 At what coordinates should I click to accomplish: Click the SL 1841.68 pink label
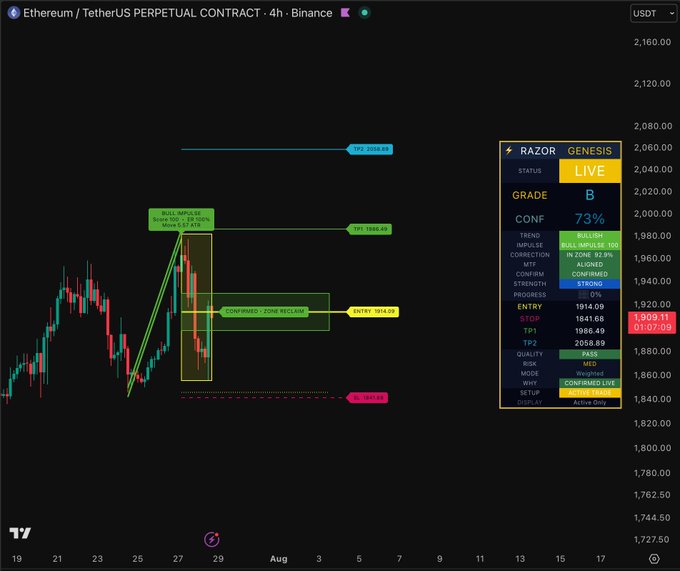click(x=368, y=398)
